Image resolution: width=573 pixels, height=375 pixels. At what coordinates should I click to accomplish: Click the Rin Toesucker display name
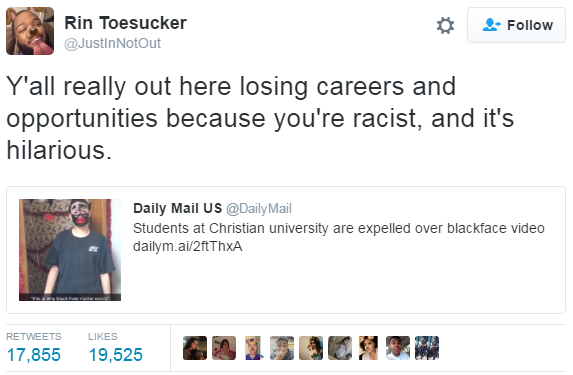(125, 23)
